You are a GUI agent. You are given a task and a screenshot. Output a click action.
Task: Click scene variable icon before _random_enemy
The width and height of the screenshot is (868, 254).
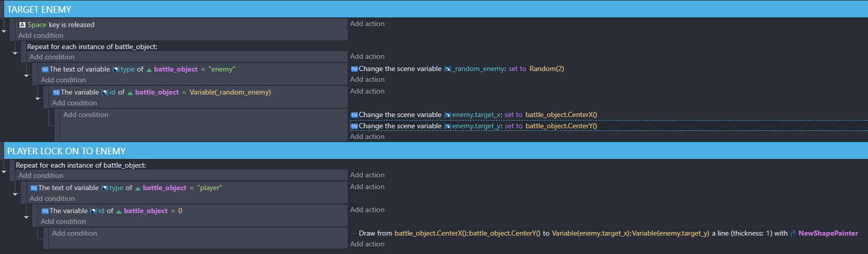coord(448,69)
